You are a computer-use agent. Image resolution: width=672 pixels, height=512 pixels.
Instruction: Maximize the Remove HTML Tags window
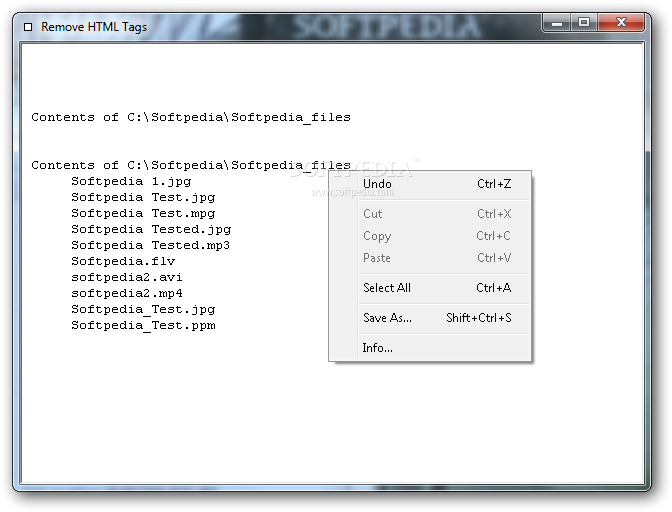(x=584, y=23)
